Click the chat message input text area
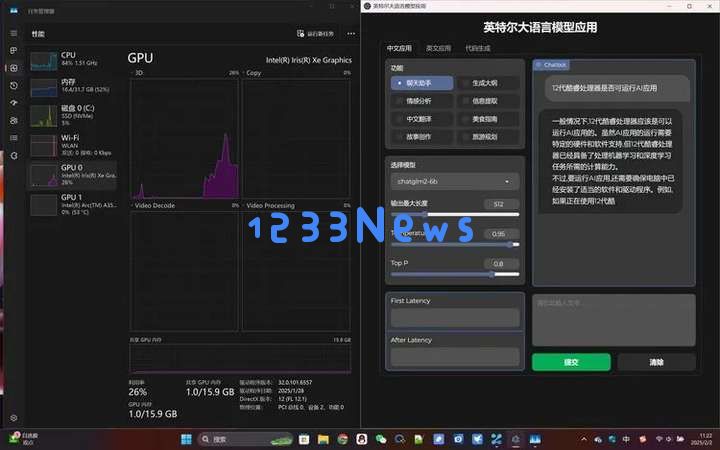720x450 pixels. [613, 320]
